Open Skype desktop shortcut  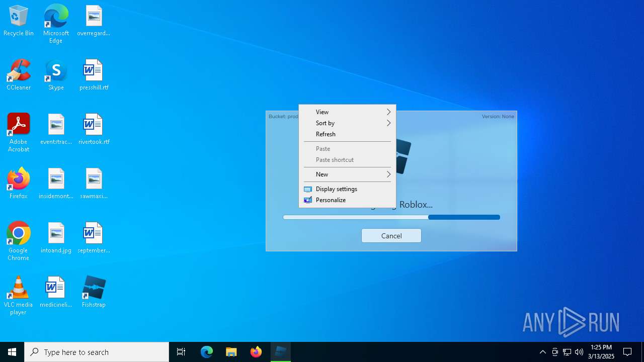tap(56, 75)
